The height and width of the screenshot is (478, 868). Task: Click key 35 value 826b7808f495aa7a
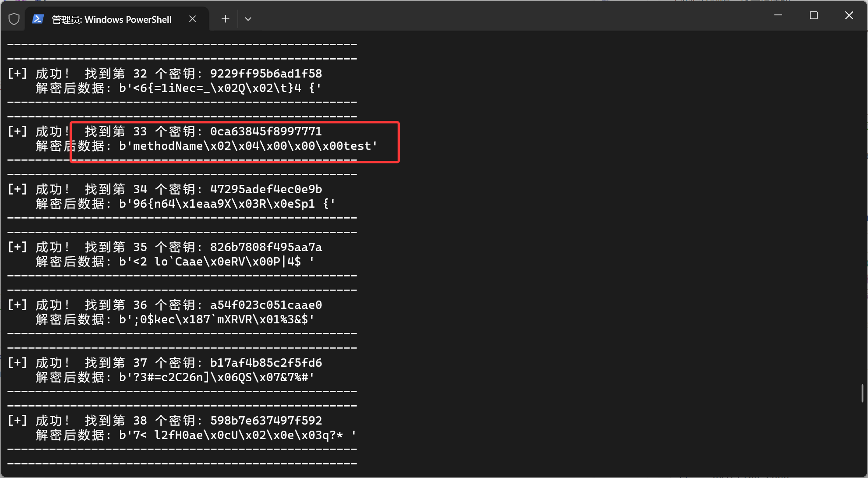tap(266, 247)
